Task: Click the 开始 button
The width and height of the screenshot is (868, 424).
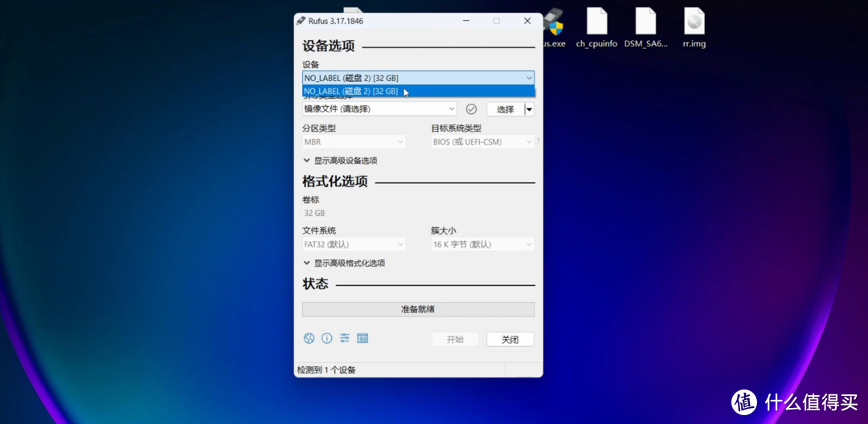Action: [455, 340]
